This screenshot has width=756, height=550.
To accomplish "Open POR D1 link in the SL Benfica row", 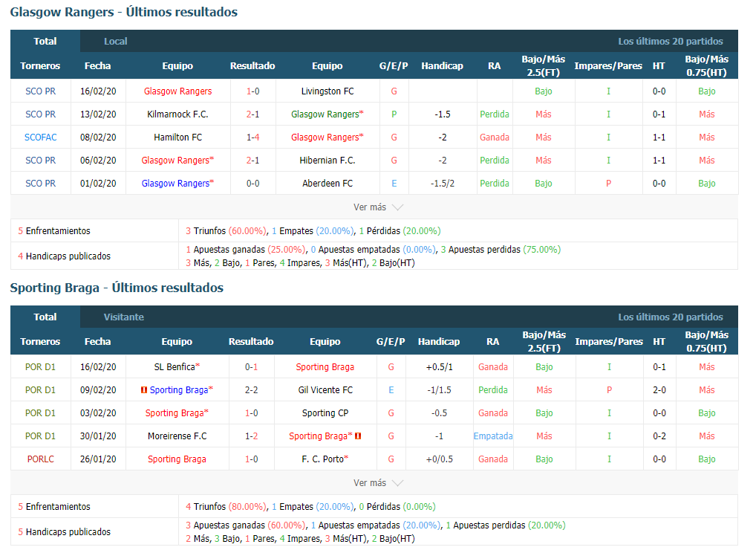I will point(41,367).
